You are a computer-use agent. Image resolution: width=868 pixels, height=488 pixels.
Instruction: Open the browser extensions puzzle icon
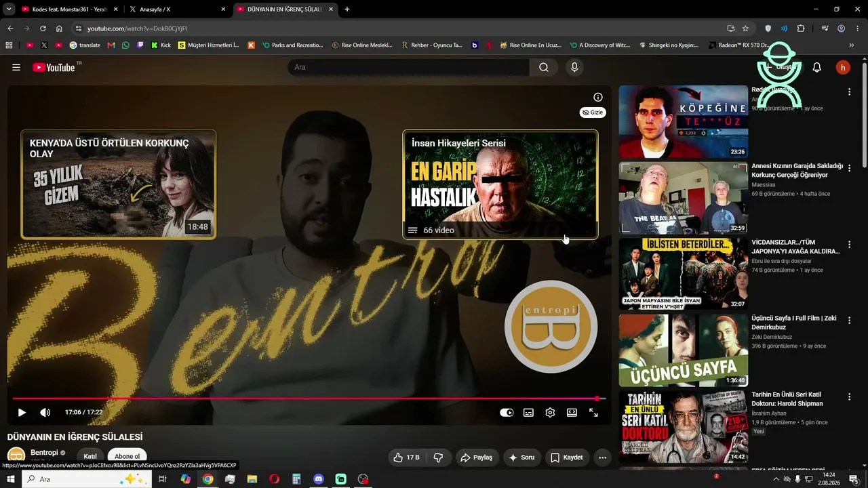click(x=801, y=28)
